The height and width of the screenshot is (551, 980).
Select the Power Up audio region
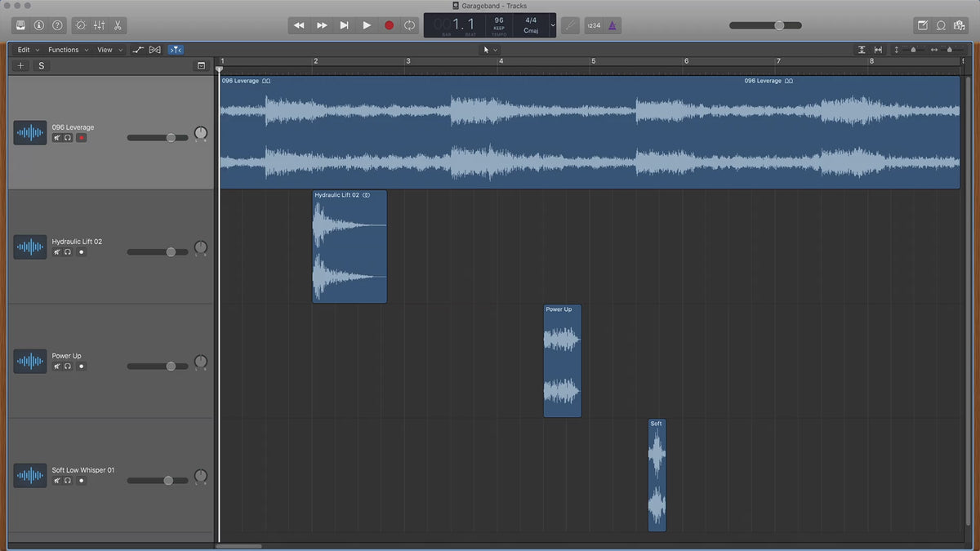[563, 361]
